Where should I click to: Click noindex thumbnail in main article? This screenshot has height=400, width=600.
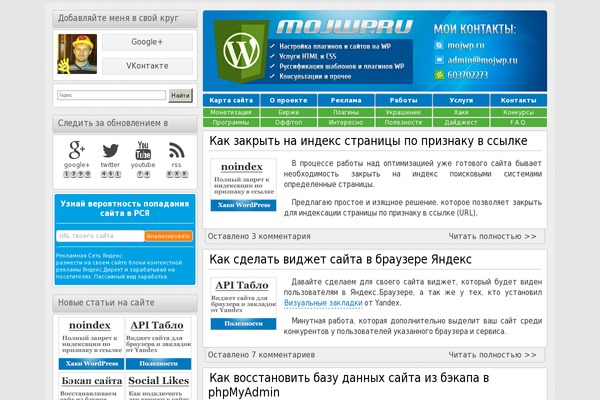[243, 185]
